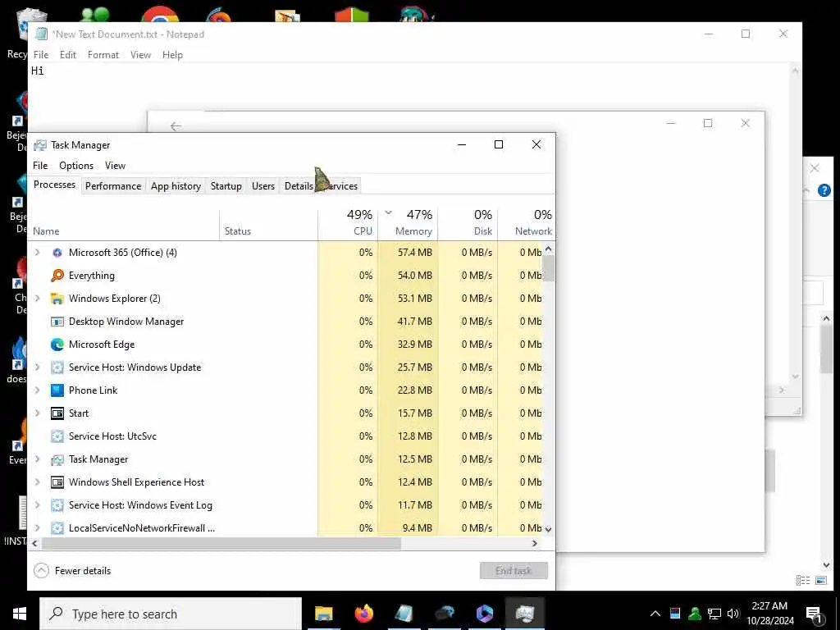Open Task Manager's Options menu
This screenshot has height=630, width=840.
click(76, 166)
